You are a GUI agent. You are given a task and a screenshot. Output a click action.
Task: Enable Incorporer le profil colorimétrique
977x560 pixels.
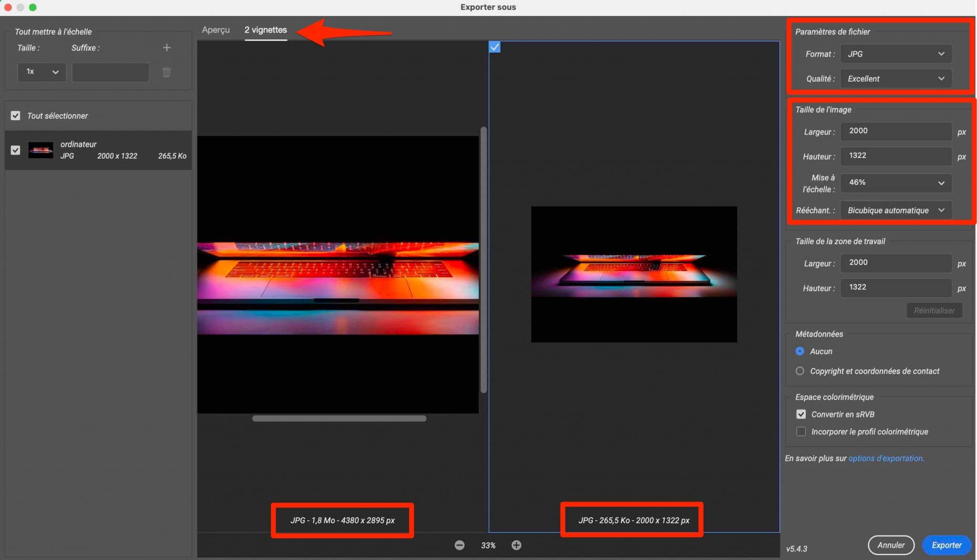[801, 431]
